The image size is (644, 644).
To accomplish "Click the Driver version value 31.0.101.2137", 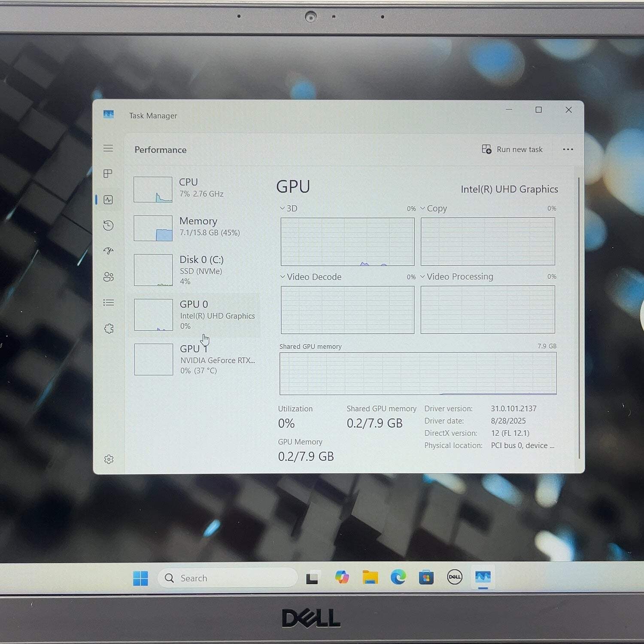I will click(x=513, y=409).
